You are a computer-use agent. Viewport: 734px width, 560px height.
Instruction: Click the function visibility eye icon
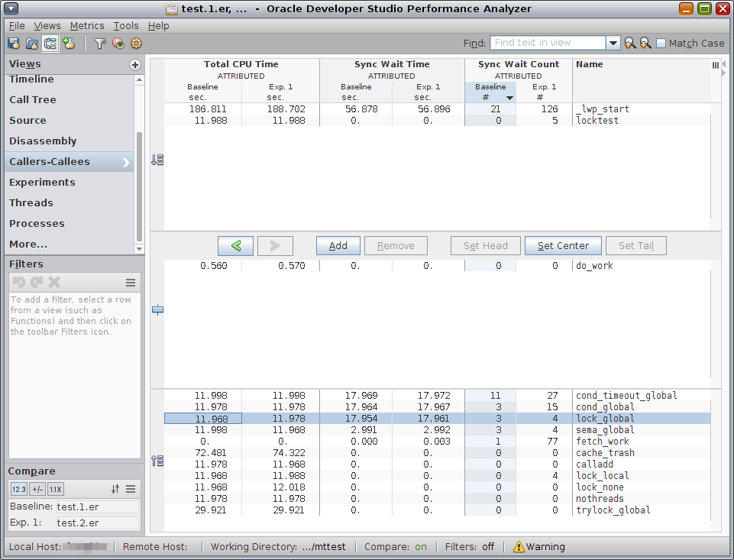118,44
